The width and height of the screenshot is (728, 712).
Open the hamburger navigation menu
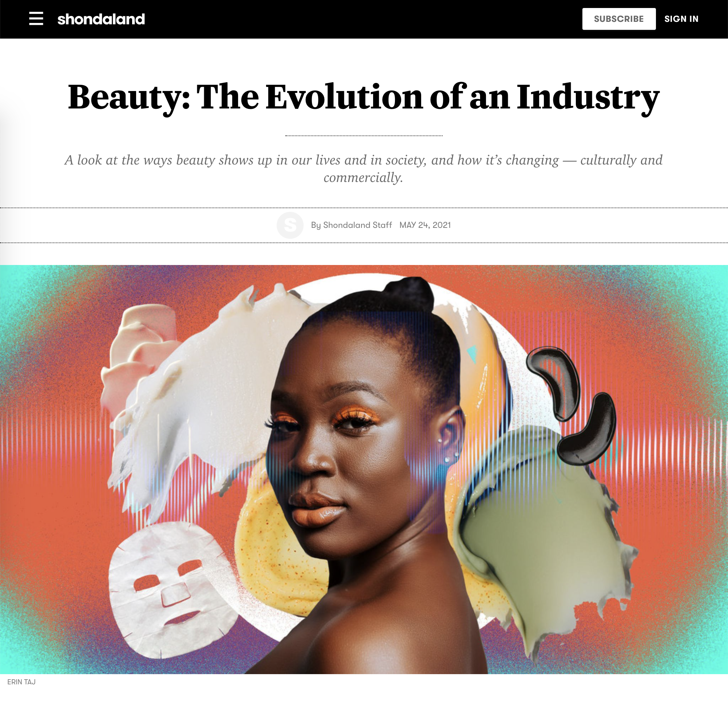pyautogui.click(x=36, y=18)
